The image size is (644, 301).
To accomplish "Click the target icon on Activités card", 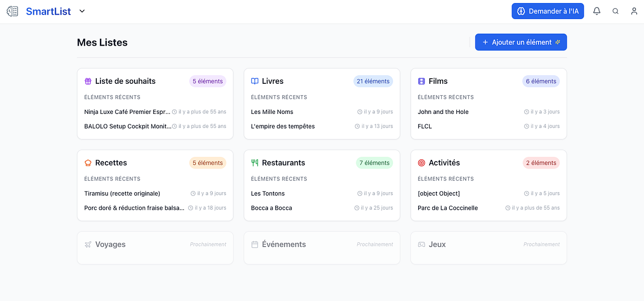I will pyautogui.click(x=421, y=163).
